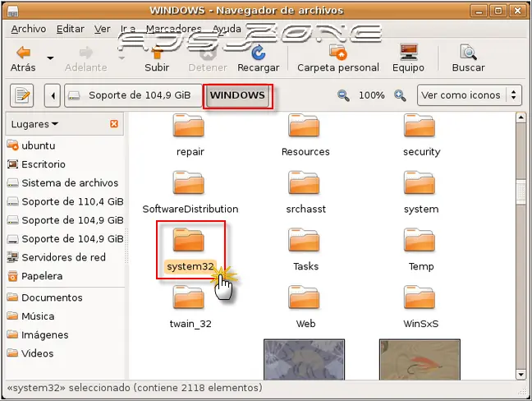This screenshot has width=532, height=401.
Task: Select the security folder icon
Action: 420,125
